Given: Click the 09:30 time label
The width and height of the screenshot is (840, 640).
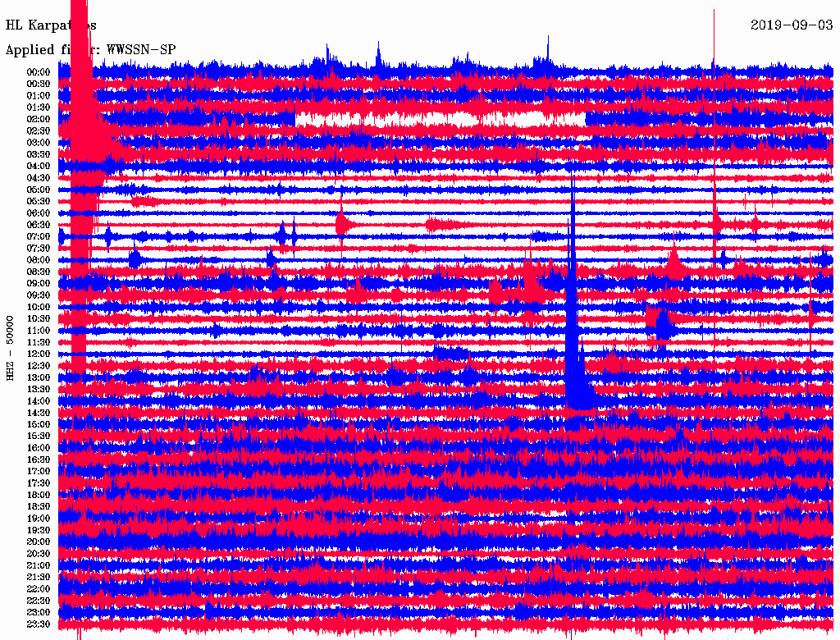Looking at the screenshot, I should [x=39, y=295].
